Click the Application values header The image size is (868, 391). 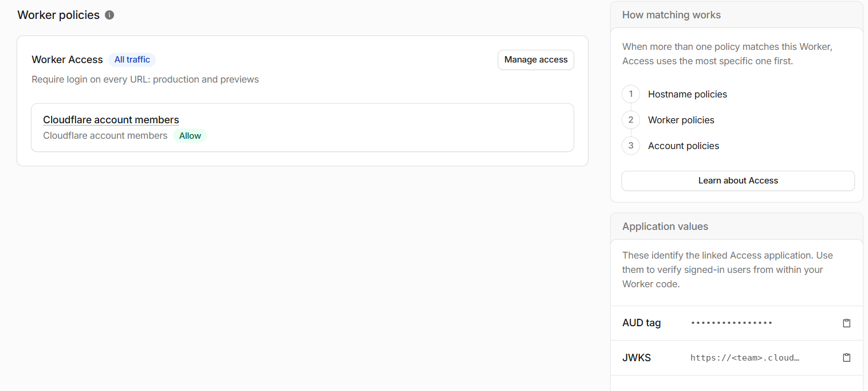(665, 226)
